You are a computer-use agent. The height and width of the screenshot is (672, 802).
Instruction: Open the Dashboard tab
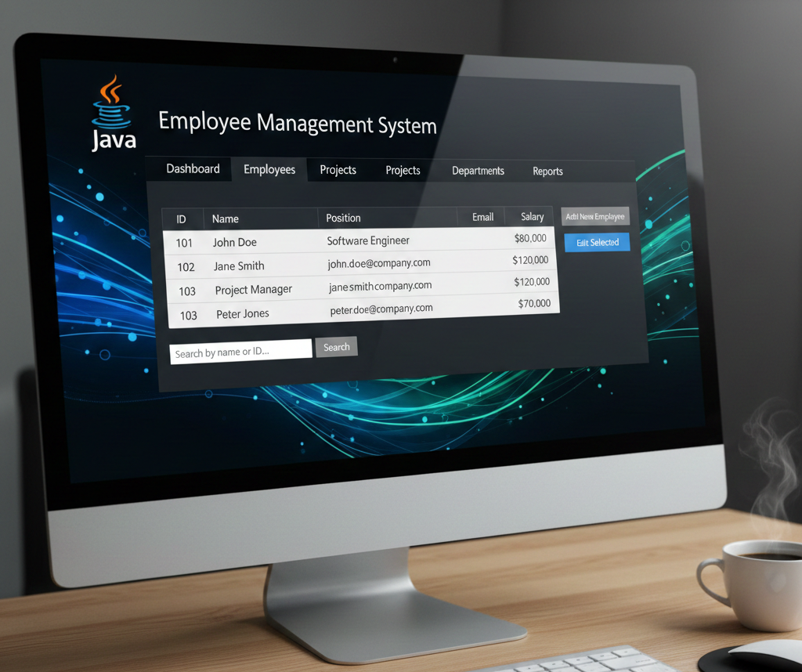(193, 168)
